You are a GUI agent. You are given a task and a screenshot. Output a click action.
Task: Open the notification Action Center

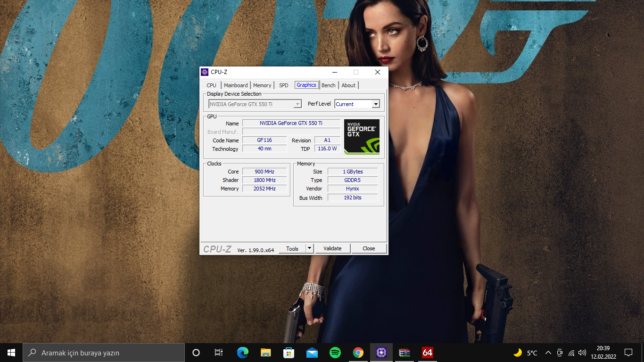click(628, 353)
